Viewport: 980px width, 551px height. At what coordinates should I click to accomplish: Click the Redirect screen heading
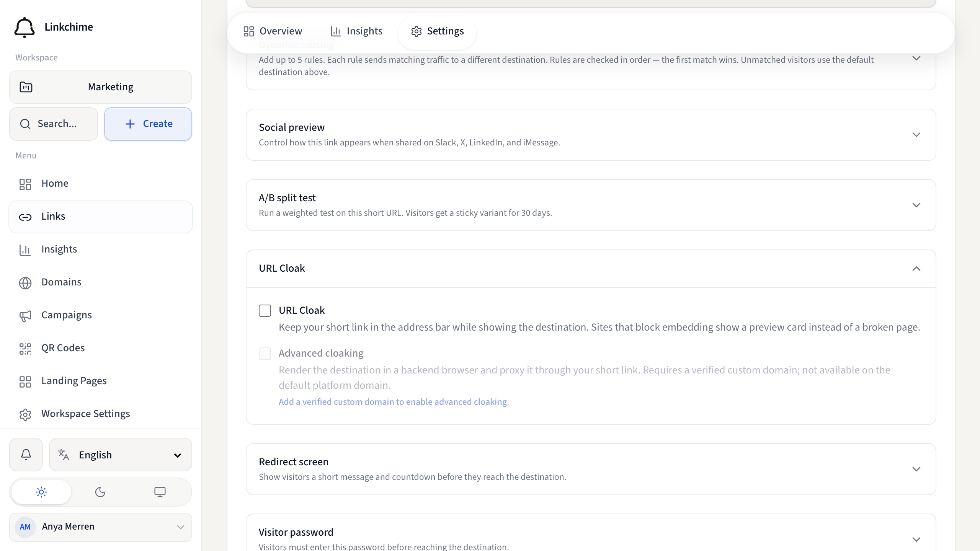tap(294, 462)
